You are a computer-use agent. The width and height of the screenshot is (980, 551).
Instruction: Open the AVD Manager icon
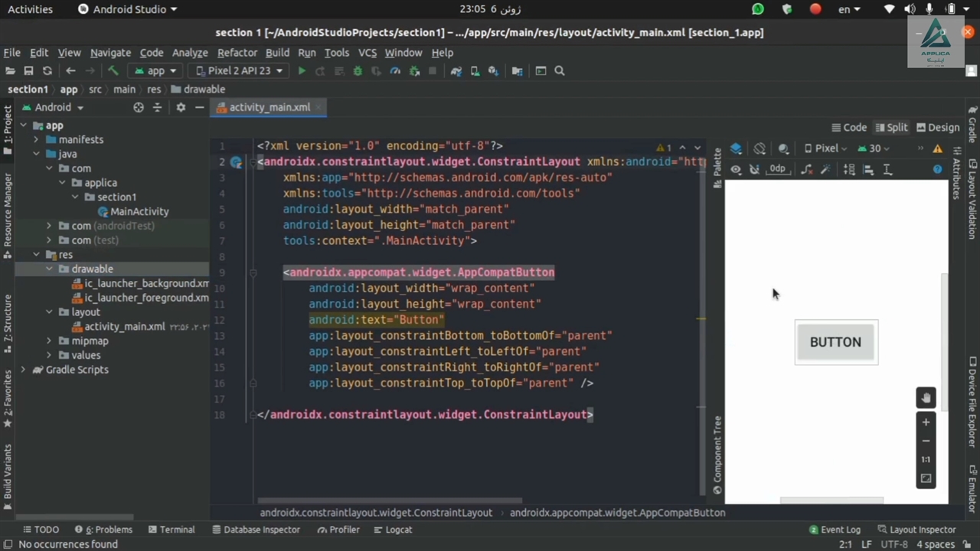(475, 70)
